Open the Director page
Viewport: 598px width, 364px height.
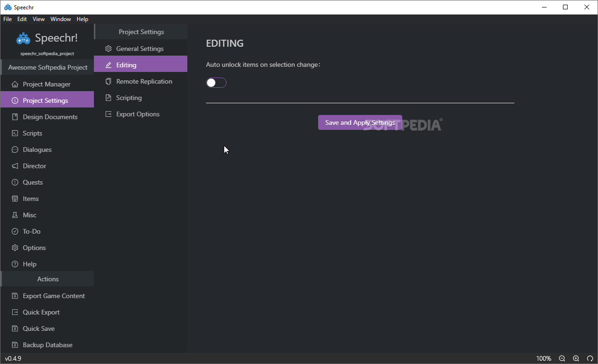tap(47, 166)
